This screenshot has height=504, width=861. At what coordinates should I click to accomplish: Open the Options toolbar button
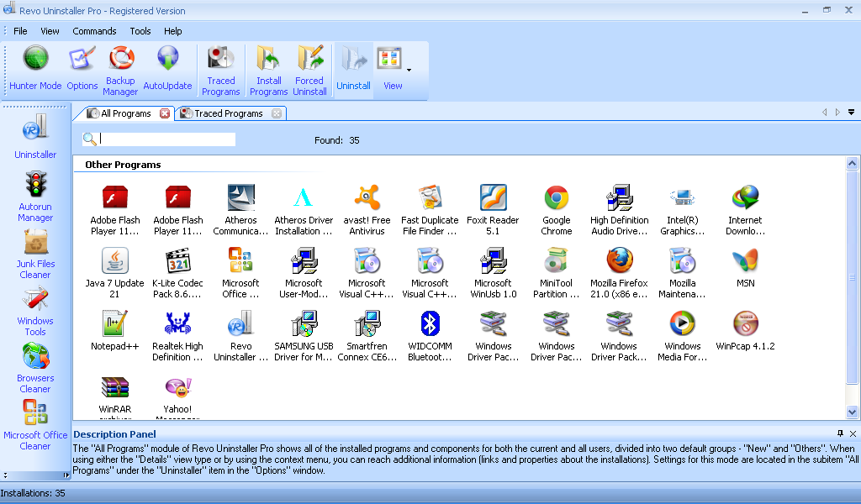click(82, 69)
